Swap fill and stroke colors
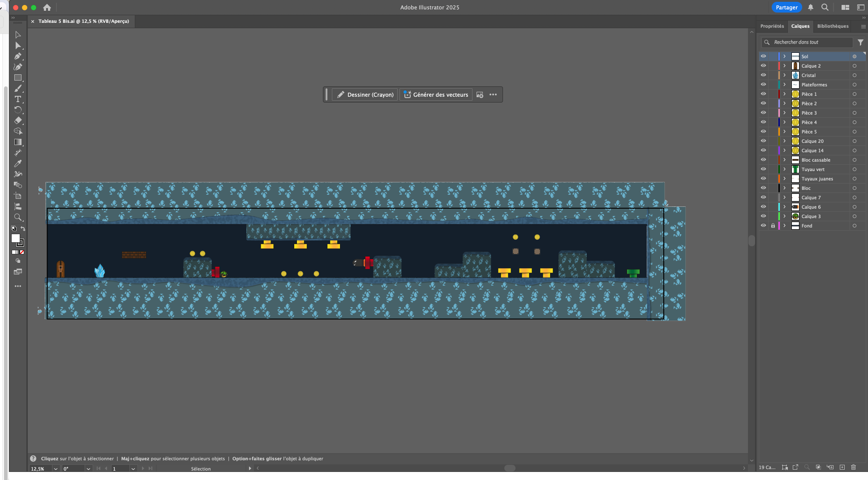The image size is (868, 480). click(23, 229)
